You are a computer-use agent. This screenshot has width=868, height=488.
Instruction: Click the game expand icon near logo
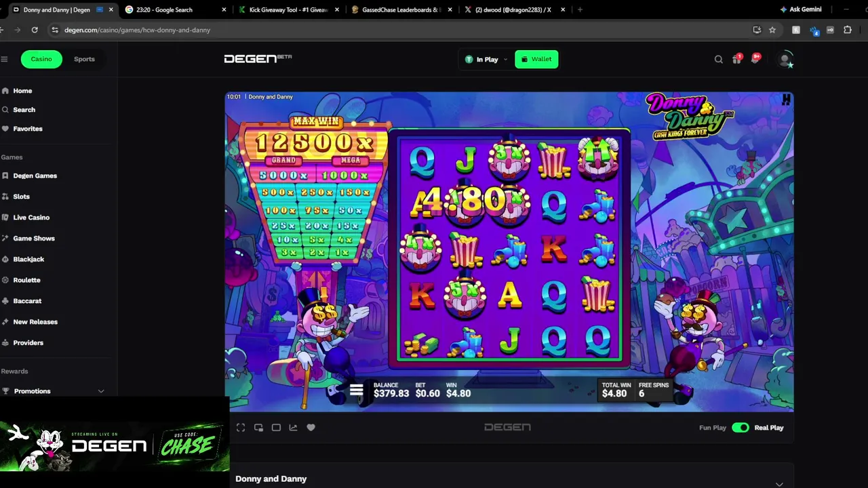786,100
